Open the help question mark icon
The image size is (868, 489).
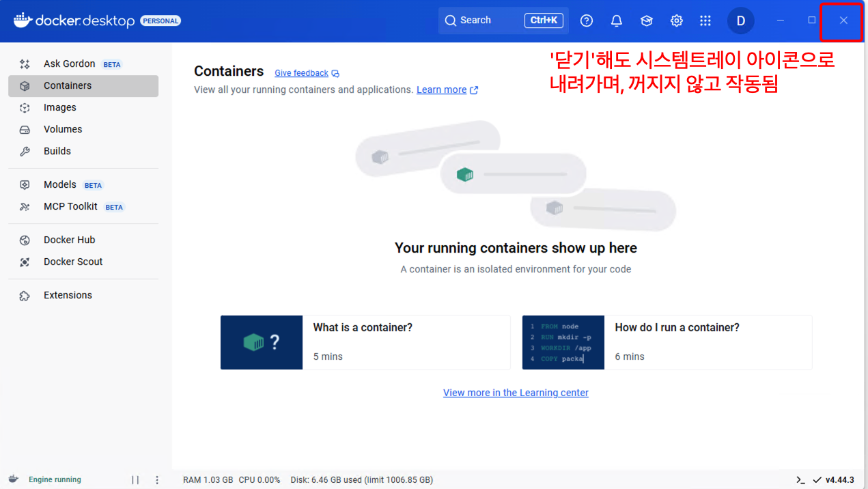point(587,20)
